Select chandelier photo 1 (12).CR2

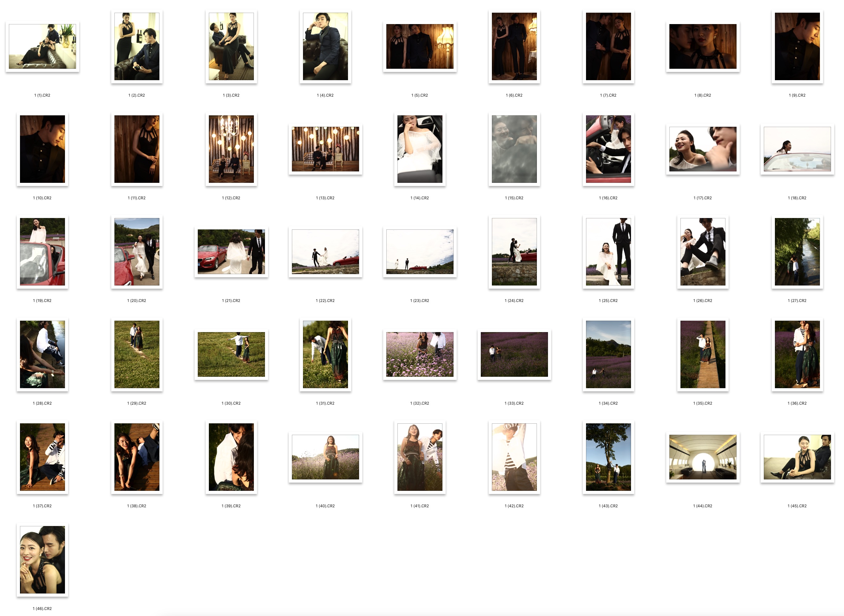point(231,149)
